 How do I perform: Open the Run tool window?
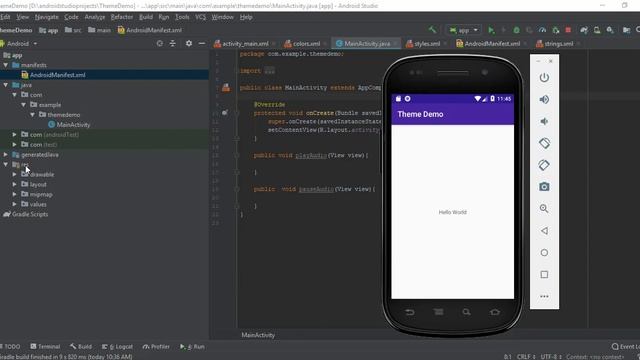click(192, 347)
